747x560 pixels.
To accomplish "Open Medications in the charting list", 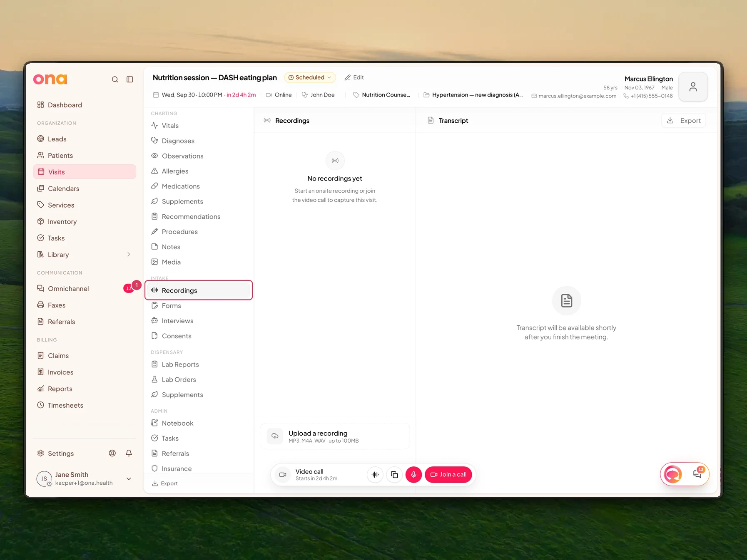I will click(199, 186).
